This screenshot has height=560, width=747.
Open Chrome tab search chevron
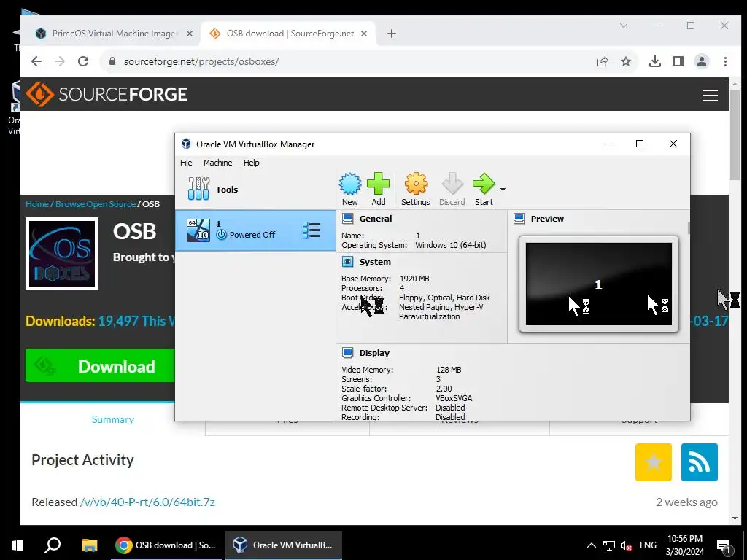(624, 26)
